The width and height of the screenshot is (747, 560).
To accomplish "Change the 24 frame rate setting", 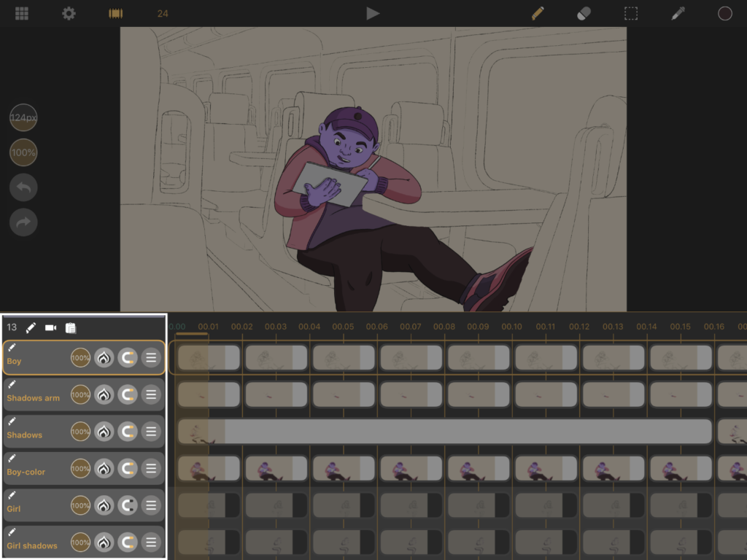I will (x=163, y=13).
